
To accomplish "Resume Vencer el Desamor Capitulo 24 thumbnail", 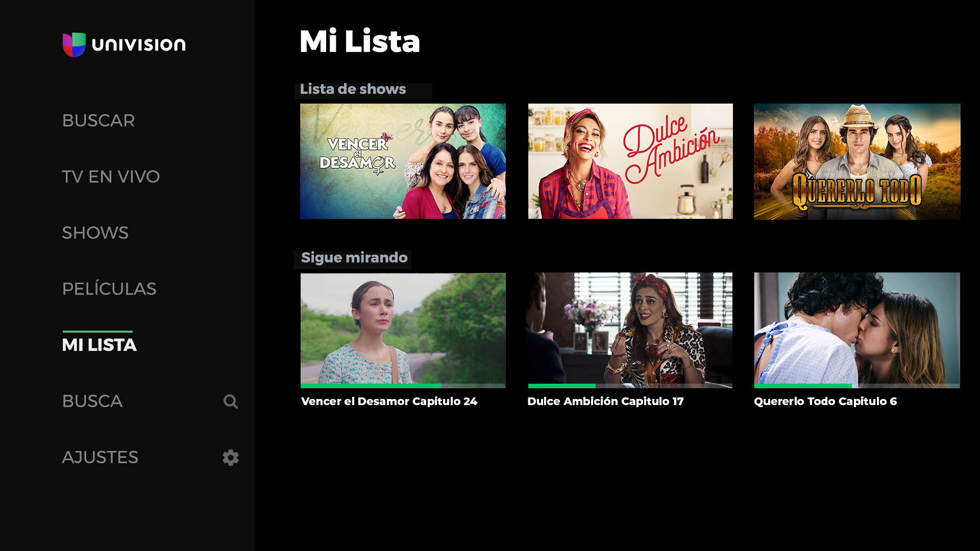I will 403,328.
